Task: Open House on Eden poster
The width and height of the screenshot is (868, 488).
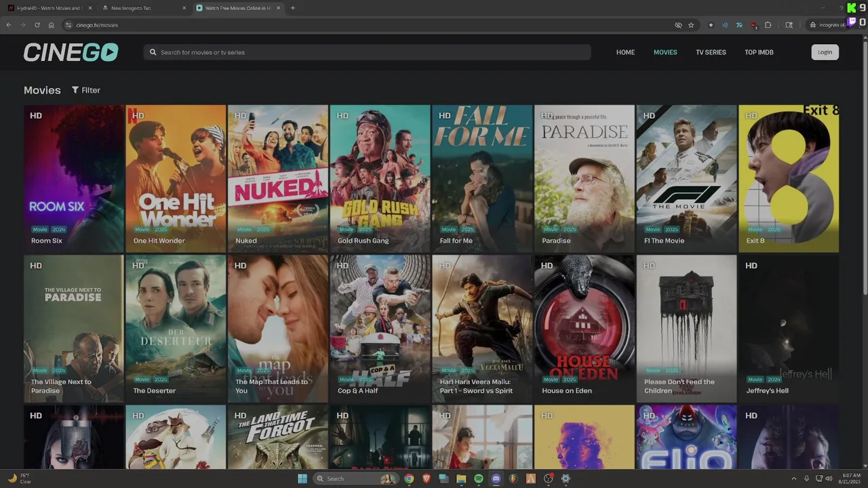Action: 585,329
